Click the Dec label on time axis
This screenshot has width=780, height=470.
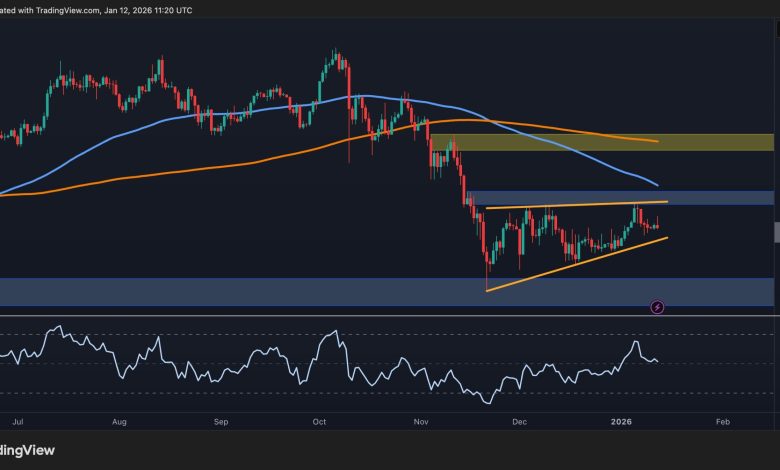click(x=518, y=423)
